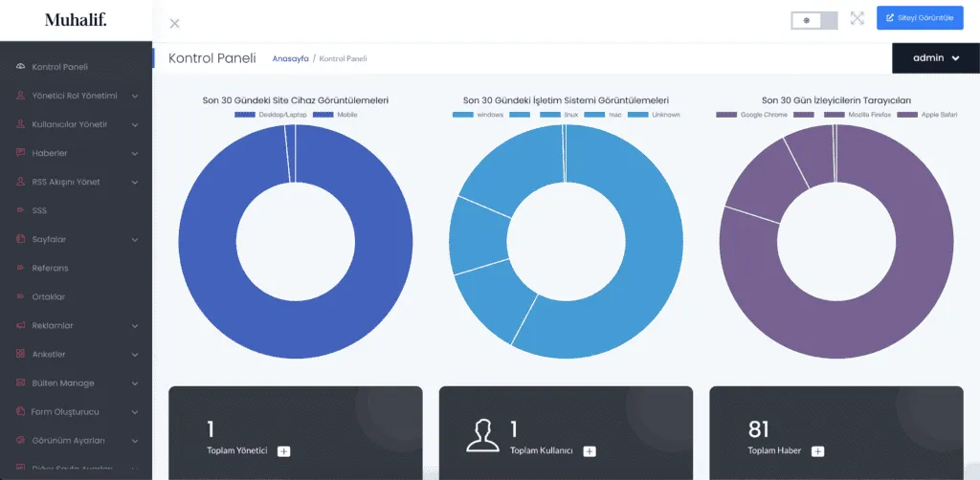Click the Desktop/Laptop legend color swatch

tap(245, 115)
